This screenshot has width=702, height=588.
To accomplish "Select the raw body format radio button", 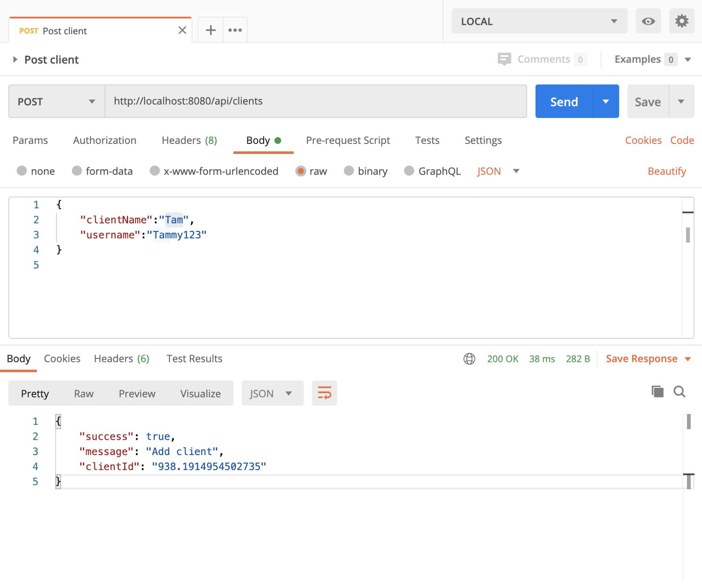I will pos(301,171).
